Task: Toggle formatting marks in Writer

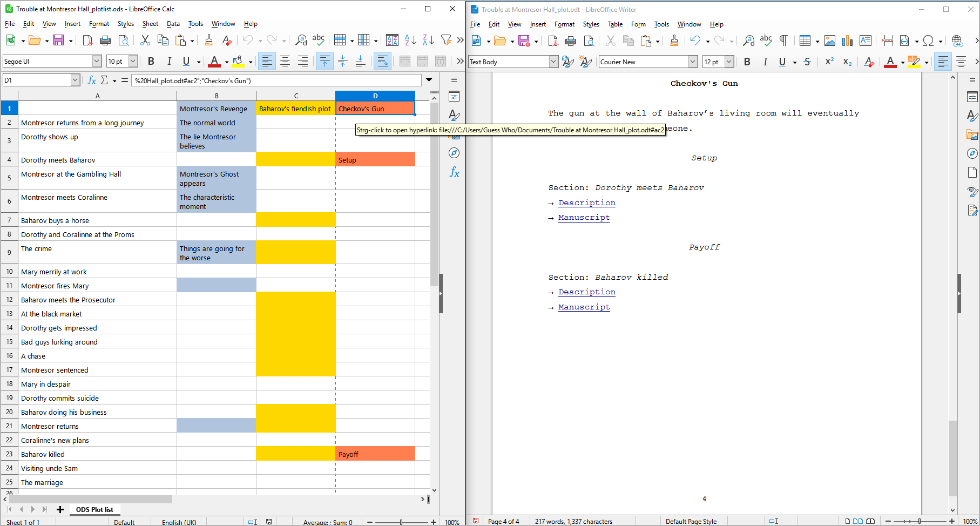Action: click(783, 41)
